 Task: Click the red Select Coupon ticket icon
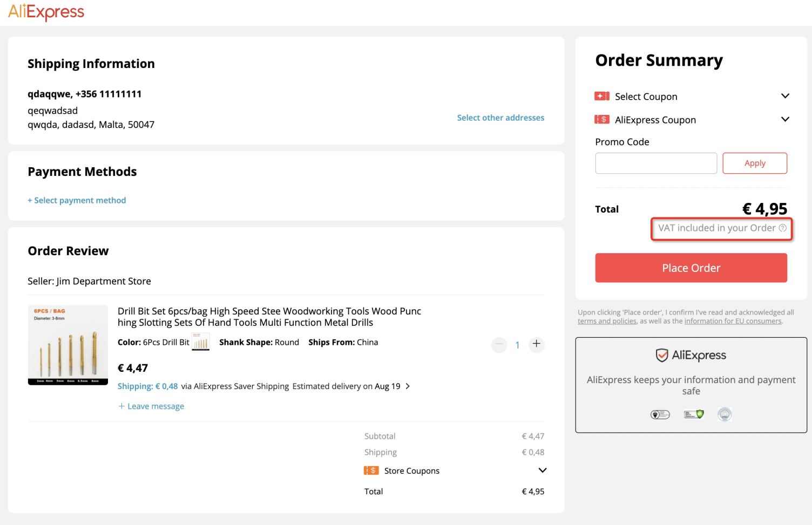601,96
